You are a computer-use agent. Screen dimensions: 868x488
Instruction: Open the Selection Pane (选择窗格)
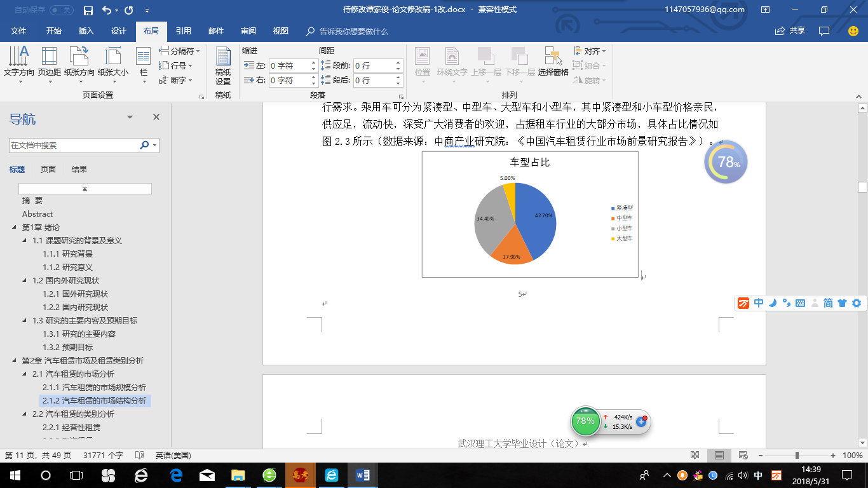pyautogui.click(x=553, y=62)
